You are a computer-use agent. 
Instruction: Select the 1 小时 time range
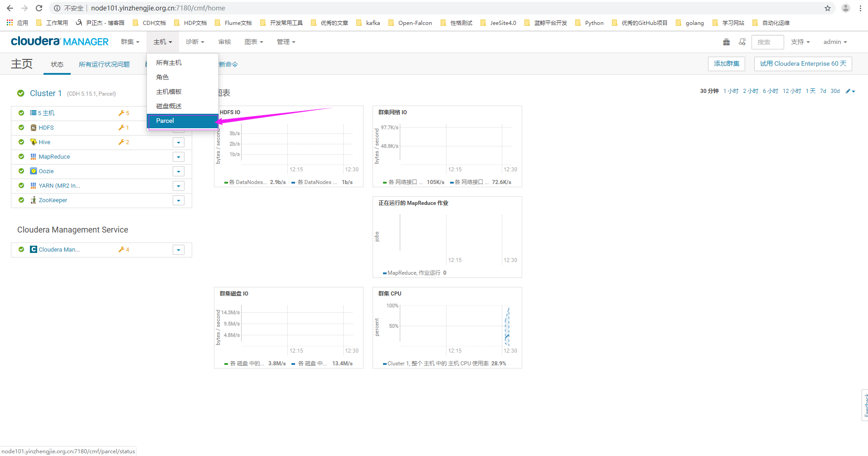pos(731,91)
